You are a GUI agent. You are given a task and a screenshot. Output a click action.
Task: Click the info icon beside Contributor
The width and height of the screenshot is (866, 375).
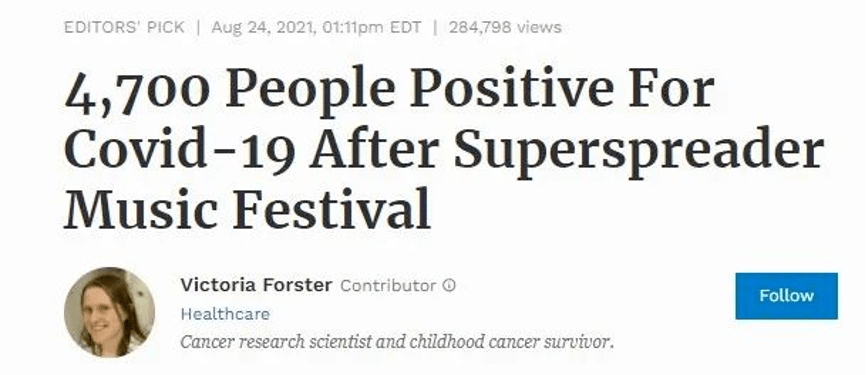point(450,286)
